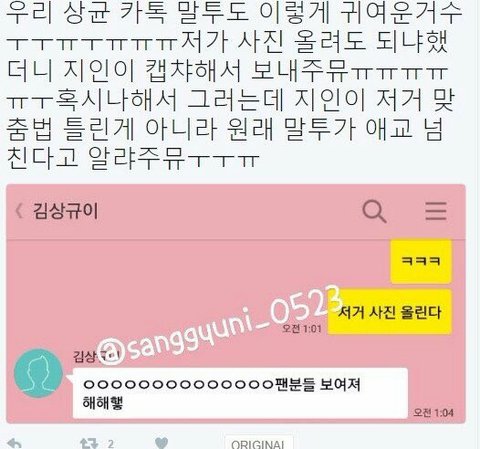Viewport: 480px width, 449px height.
Task: Like the tweet with the heart icon
Action: tap(162, 444)
